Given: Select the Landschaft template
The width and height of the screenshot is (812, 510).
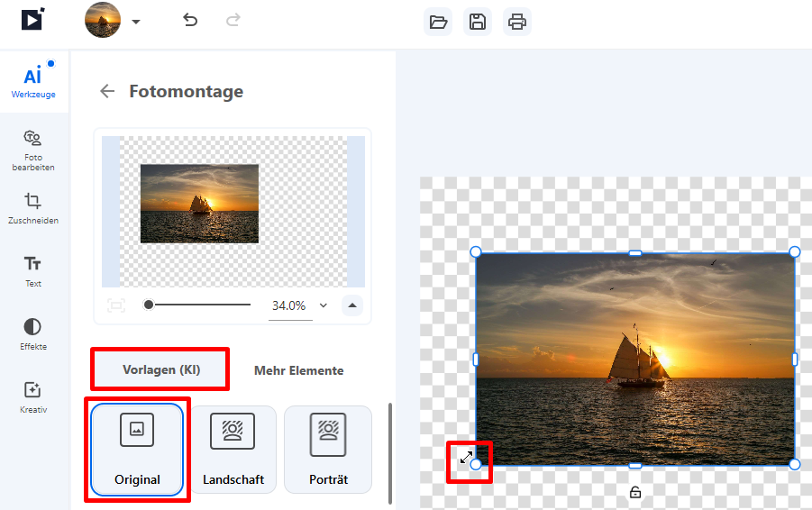Looking at the screenshot, I should pyautogui.click(x=233, y=450).
